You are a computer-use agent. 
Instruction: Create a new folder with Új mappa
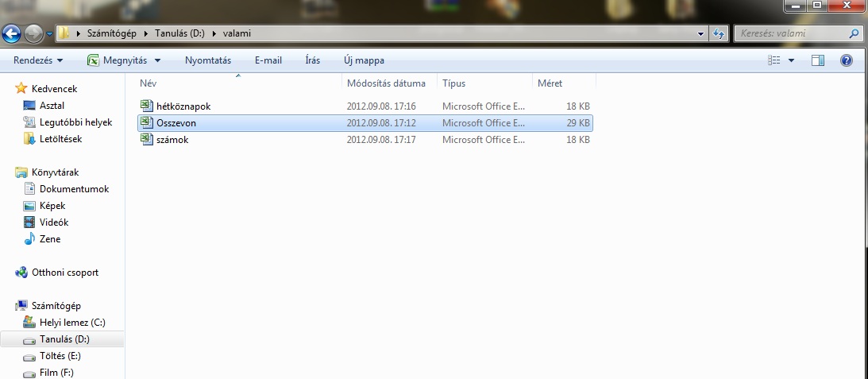[364, 60]
